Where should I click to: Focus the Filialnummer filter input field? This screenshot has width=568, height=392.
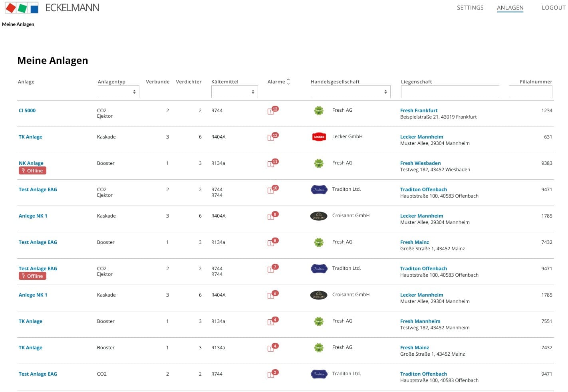530,92
